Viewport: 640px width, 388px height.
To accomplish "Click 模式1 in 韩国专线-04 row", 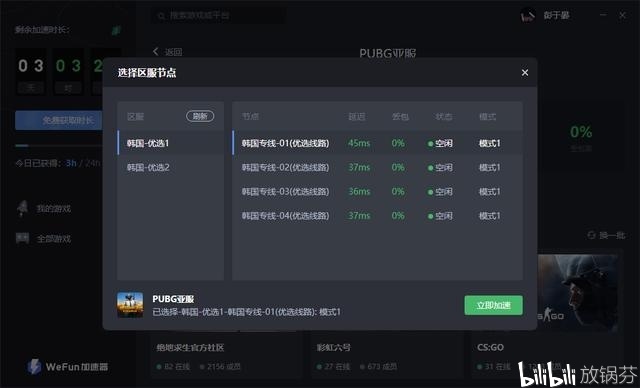I will click(x=489, y=215).
